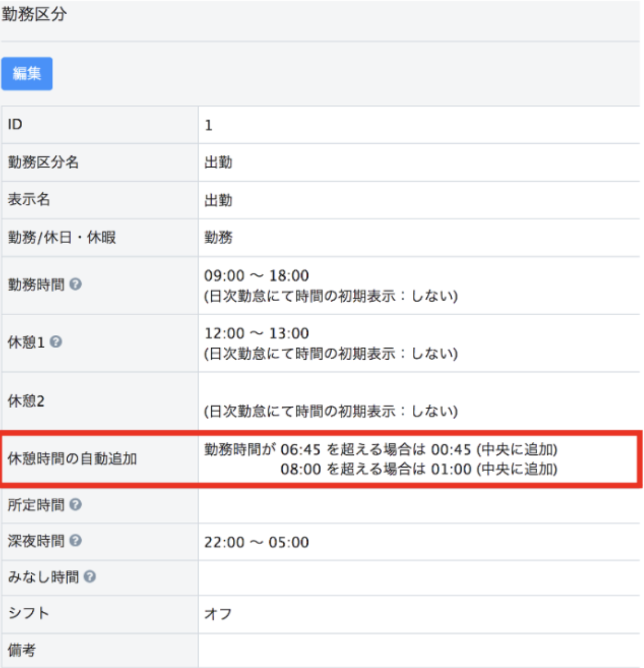The height and width of the screenshot is (668, 644).
Task: Click the 勤務区分 page heading
Action: 34,15
